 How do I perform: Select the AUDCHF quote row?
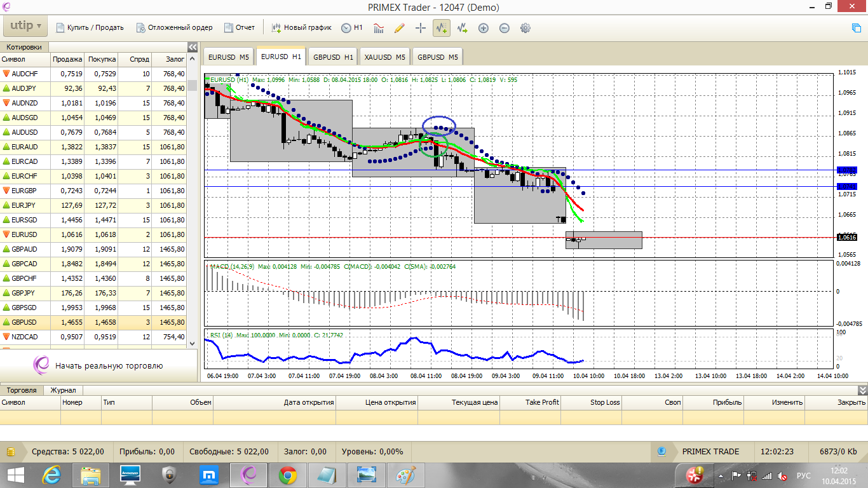tap(93, 74)
